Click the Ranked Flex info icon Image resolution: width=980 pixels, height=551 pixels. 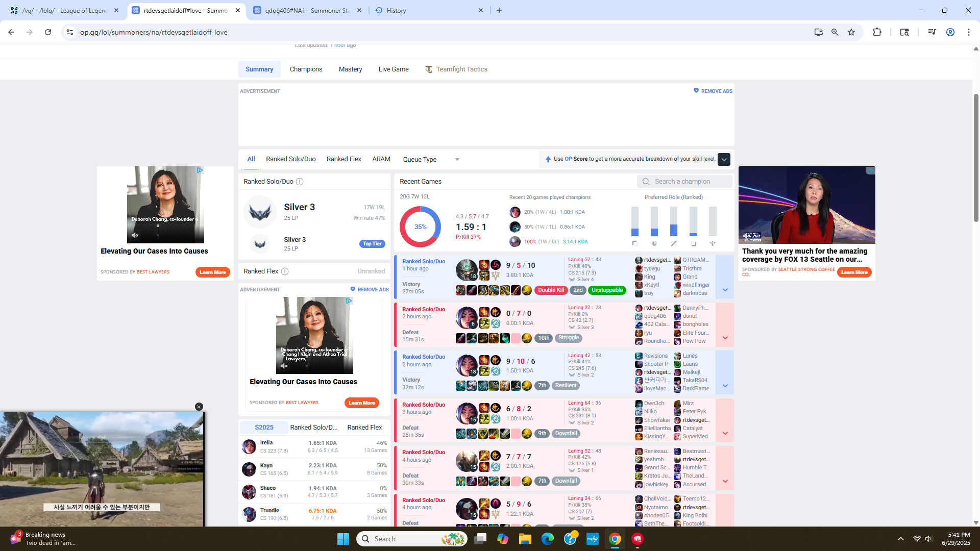[x=285, y=271]
